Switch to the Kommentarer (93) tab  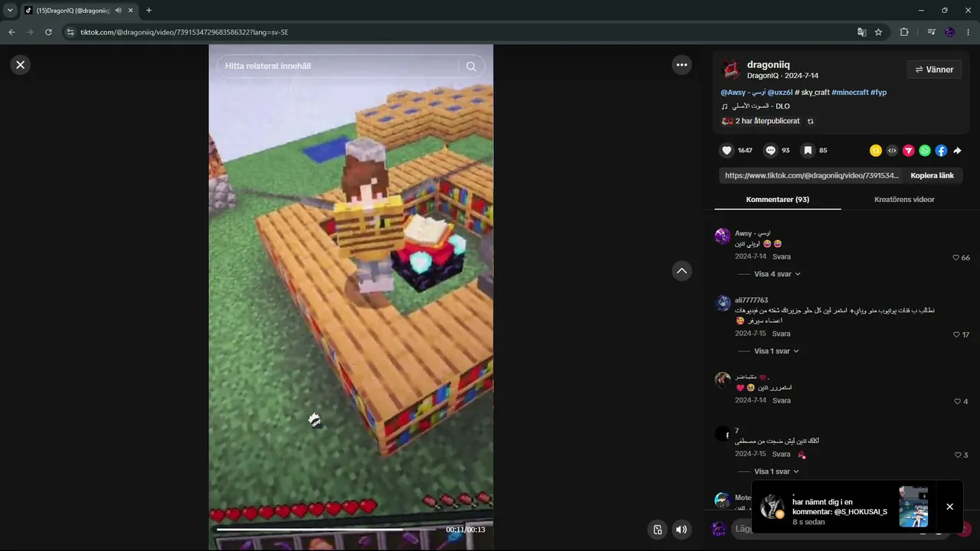coord(778,200)
